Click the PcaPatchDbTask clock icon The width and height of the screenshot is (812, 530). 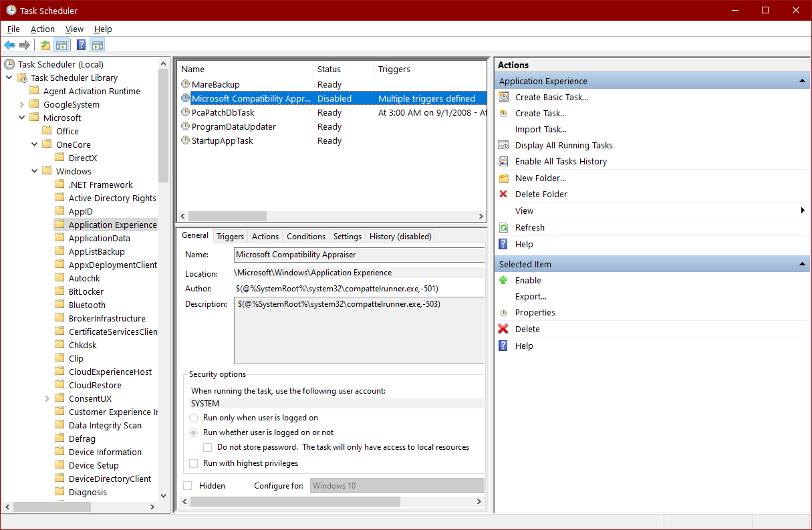coord(186,112)
